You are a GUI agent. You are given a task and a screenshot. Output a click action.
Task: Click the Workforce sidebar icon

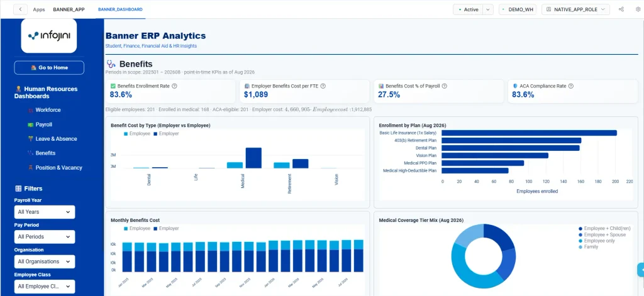tap(30, 110)
